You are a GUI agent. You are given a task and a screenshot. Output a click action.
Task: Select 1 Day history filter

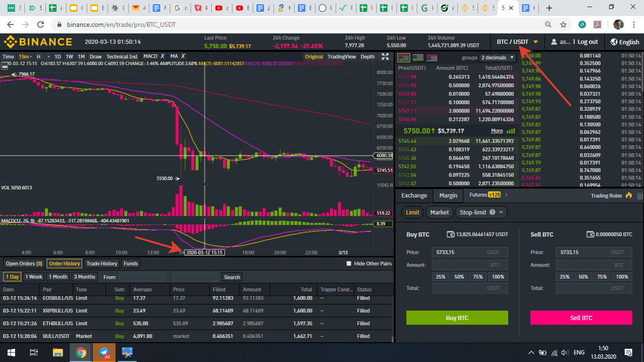pyautogui.click(x=12, y=277)
